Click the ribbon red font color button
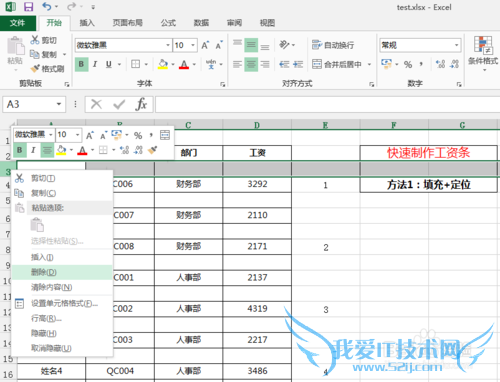 coord(184,64)
